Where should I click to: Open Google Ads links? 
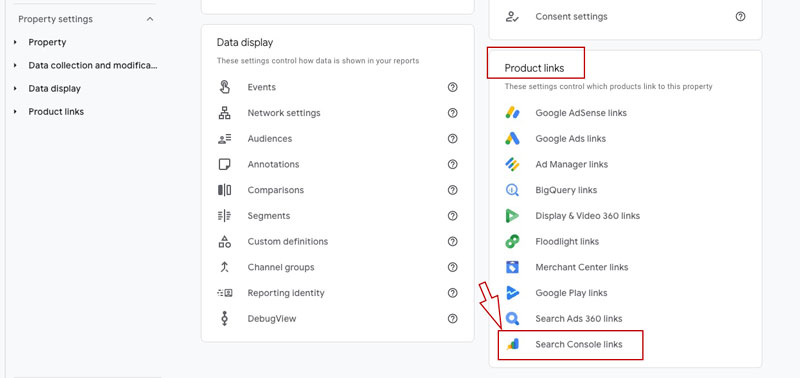[571, 139]
